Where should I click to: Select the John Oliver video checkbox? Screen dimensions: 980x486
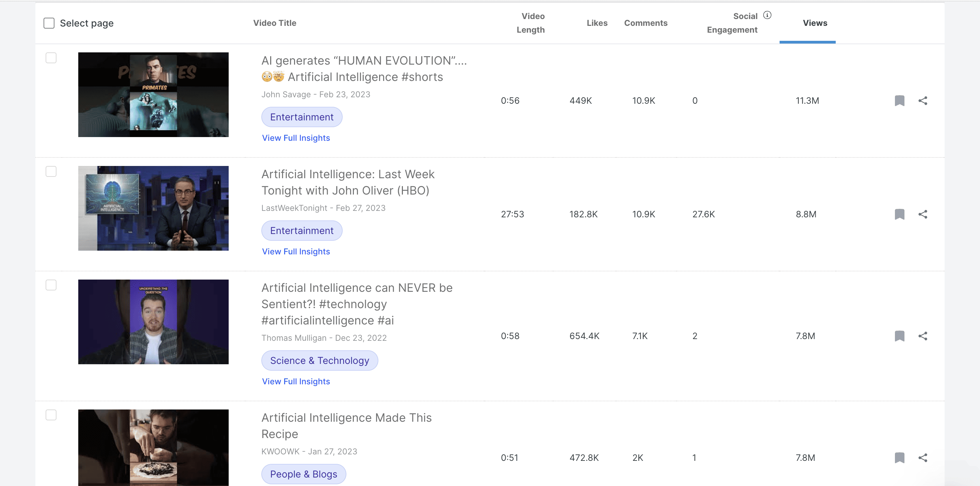coord(51,171)
